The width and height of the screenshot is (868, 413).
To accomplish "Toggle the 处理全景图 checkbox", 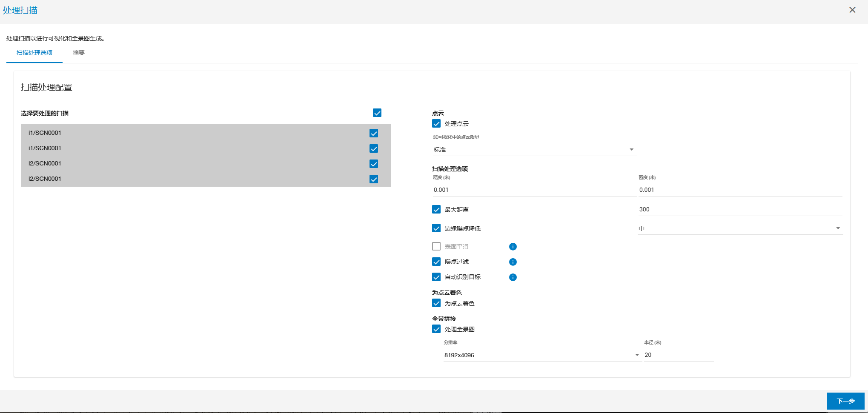I will 436,329.
